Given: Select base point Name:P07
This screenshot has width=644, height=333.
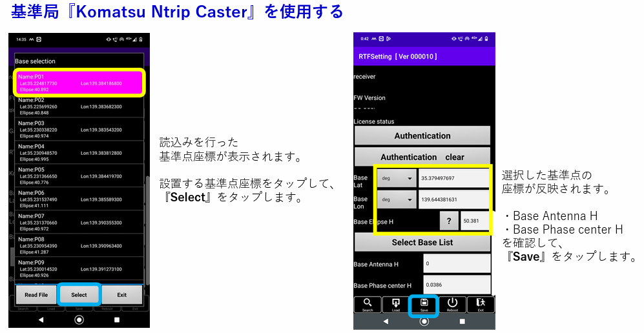Looking at the screenshot, I should coord(79,222).
